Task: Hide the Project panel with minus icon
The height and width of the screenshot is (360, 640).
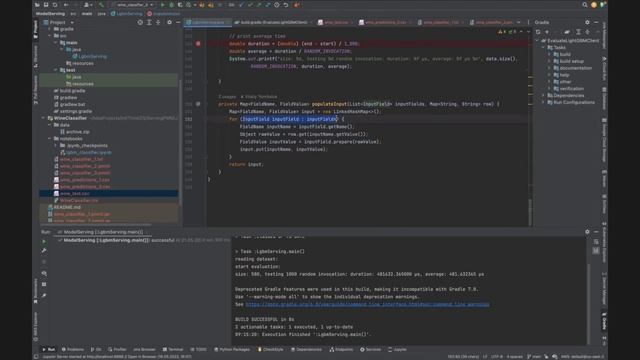Action: pyautogui.click(x=178, y=22)
